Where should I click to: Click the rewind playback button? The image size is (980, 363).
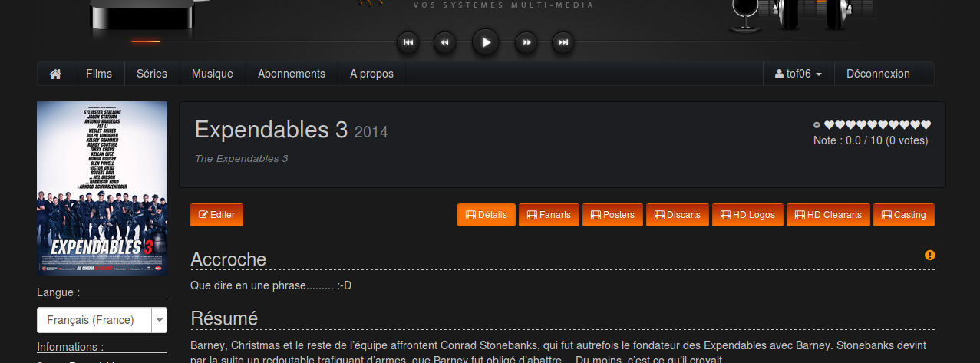445,42
